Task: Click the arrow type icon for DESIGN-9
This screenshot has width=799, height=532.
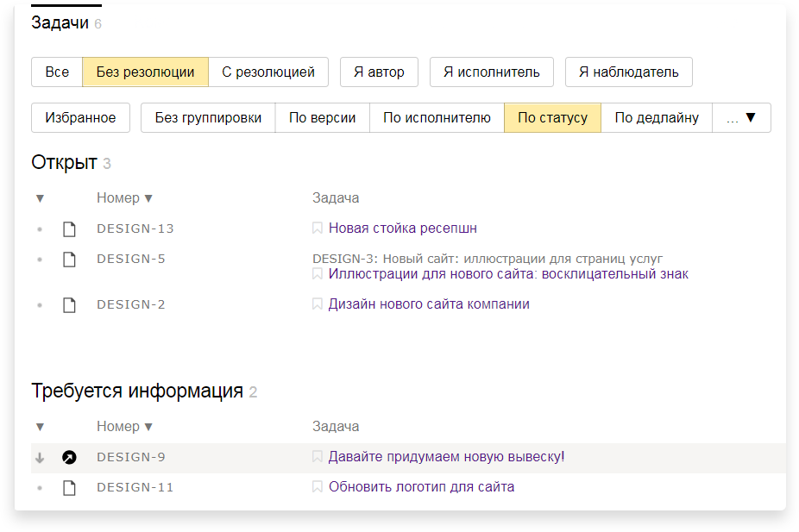Action: [69, 457]
